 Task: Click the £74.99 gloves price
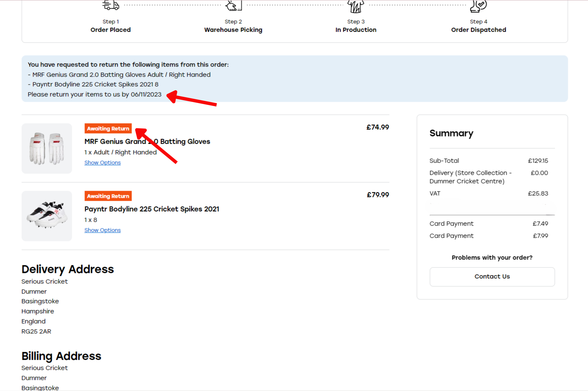[x=377, y=127]
